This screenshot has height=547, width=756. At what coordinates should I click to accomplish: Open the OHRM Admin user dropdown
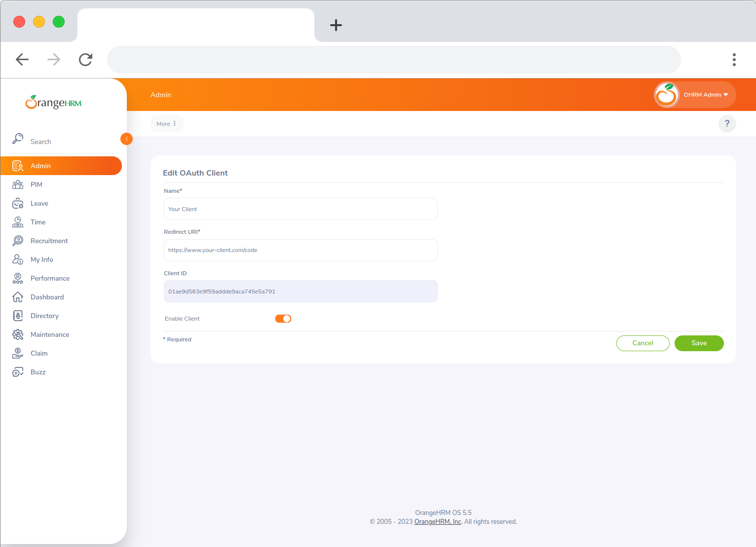tap(706, 95)
